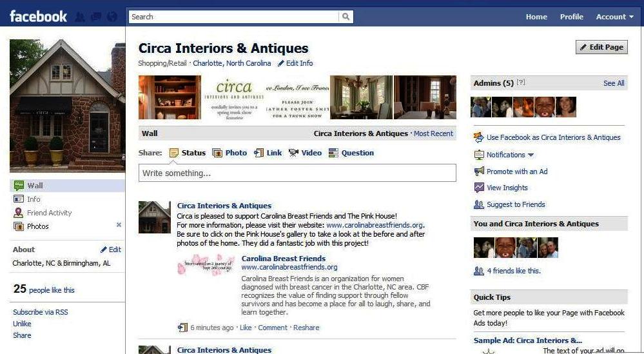
Task: Click Subscribe via RSS link
Action: [x=40, y=312]
